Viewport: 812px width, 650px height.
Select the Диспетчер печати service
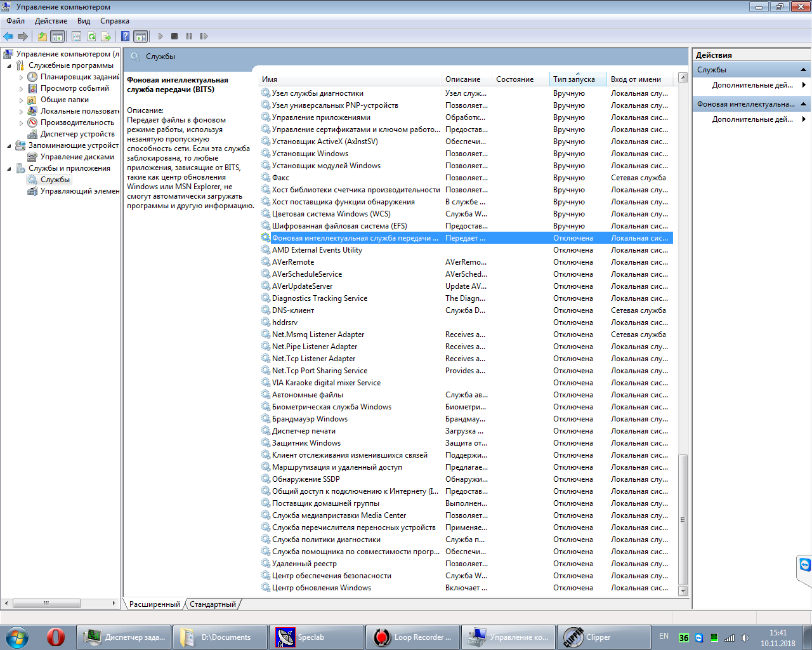[x=466, y=431]
